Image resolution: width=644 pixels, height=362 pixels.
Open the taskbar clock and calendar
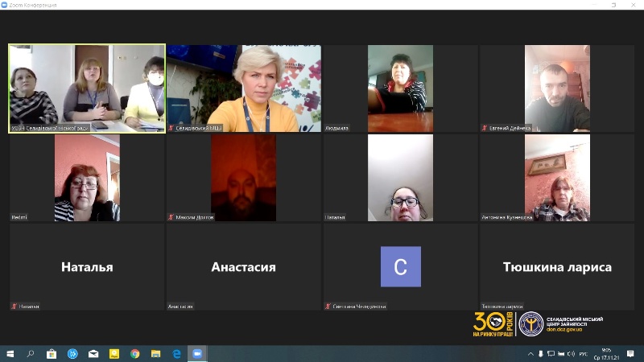605,354
